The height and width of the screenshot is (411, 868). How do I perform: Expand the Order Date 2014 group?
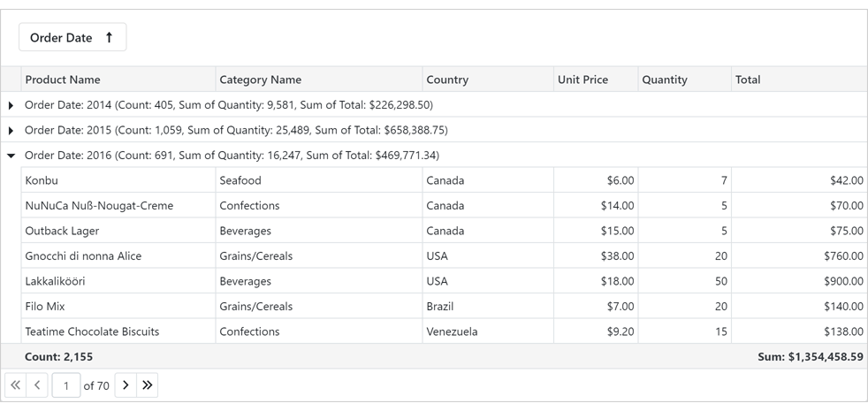pos(11,105)
